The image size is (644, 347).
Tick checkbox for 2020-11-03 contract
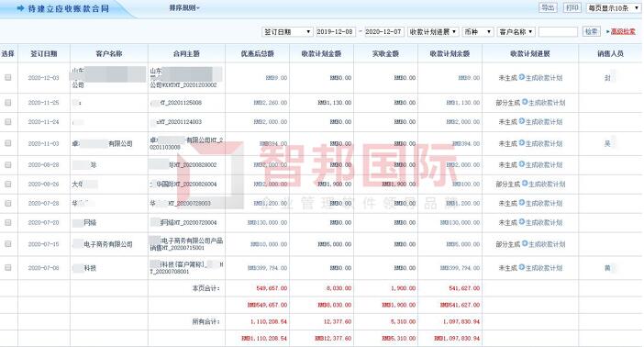coord(8,143)
